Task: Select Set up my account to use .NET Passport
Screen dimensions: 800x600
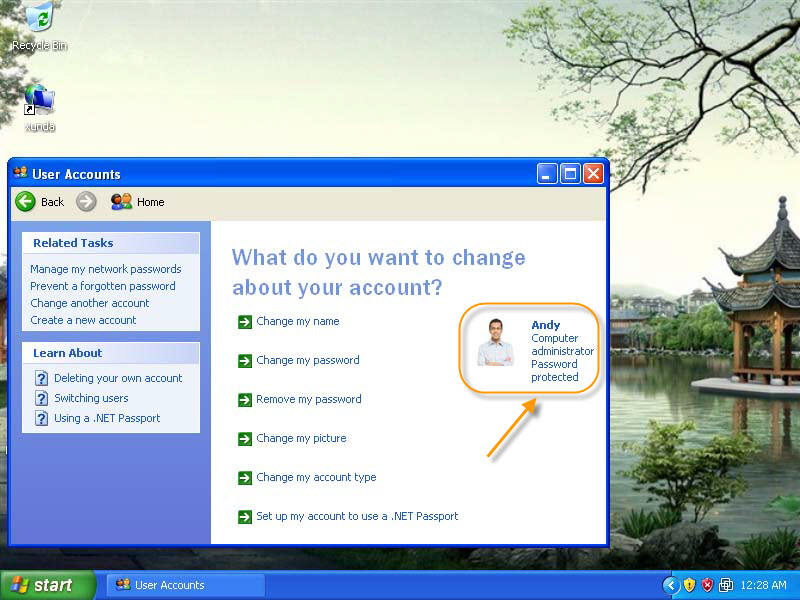Action: [357, 516]
